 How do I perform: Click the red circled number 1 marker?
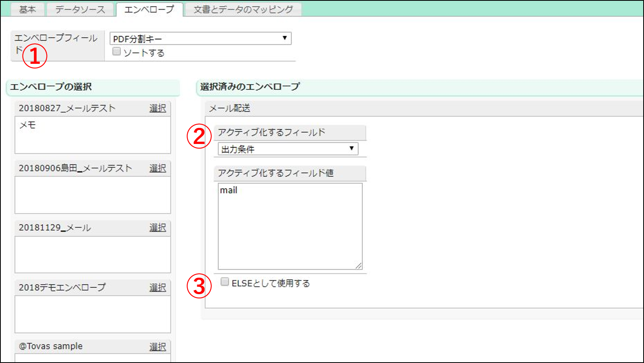pyautogui.click(x=35, y=56)
